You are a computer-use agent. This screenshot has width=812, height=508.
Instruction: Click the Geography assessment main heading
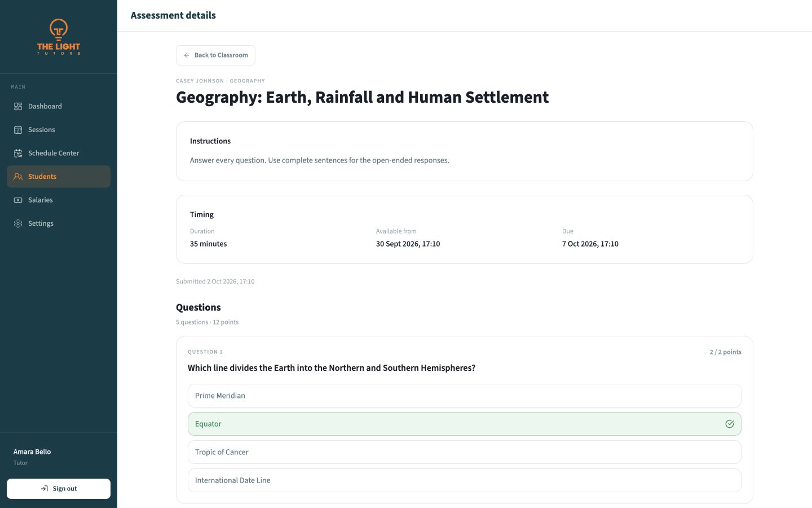point(362,97)
